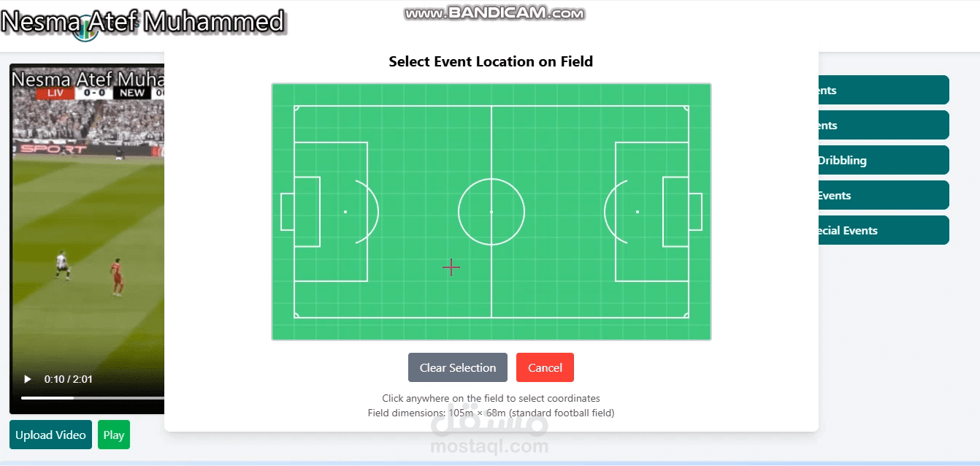Click the green Play button
The height and width of the screenshot is (466, 980).
coord(113,435)
